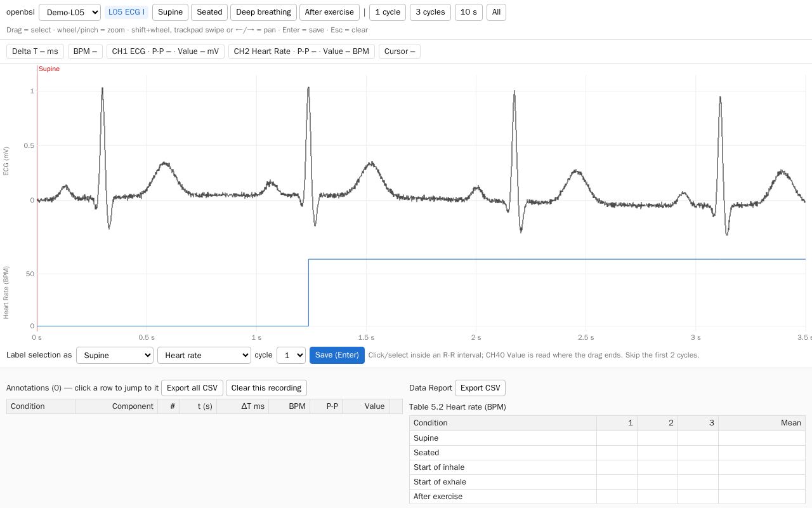Image resolution: width=812 pixels, height=508 pixels.
Task: Click the Cursor readout box
Action: [400, 51]
